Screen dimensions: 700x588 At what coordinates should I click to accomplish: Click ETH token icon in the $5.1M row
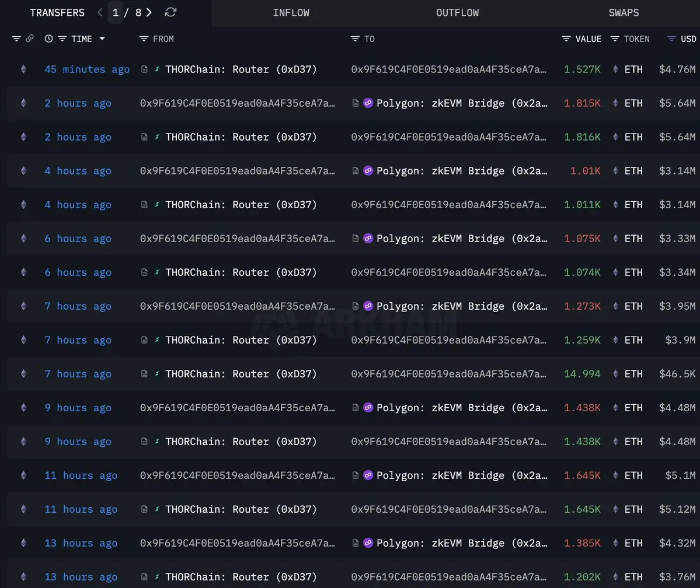point(615,475)
